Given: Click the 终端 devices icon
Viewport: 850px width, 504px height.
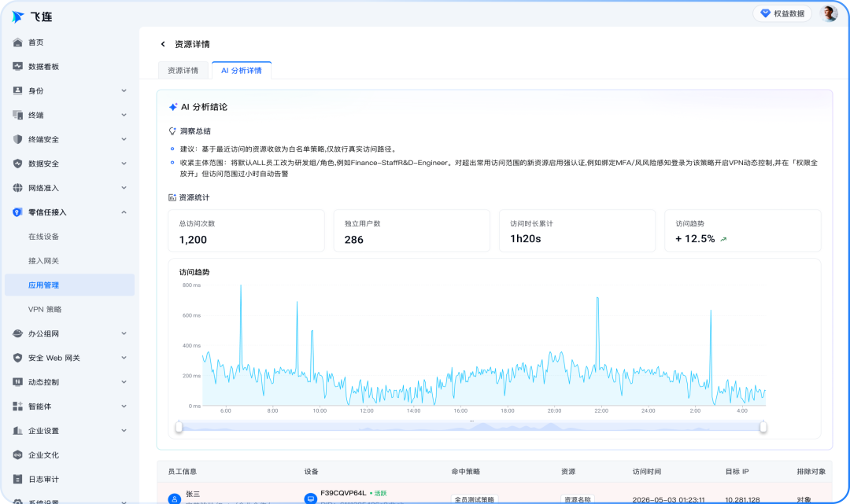Looking at the screenshot, I should click(18, 115).
